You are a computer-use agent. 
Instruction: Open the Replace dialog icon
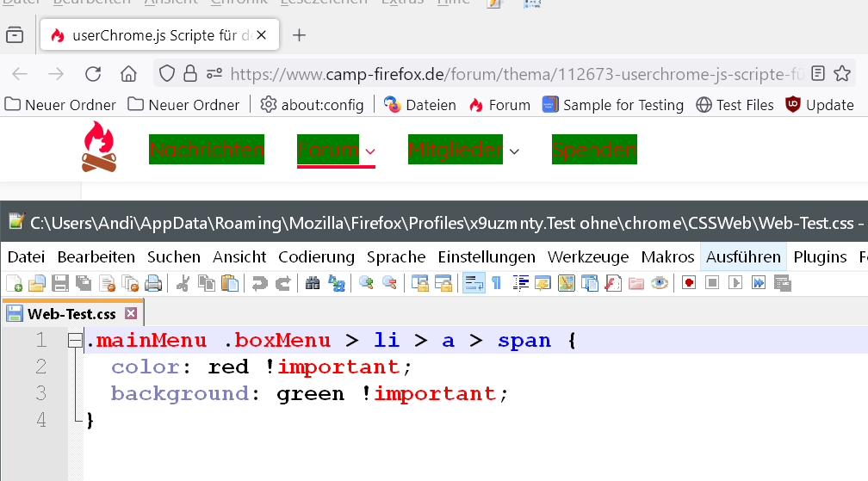tap(336, 284)
